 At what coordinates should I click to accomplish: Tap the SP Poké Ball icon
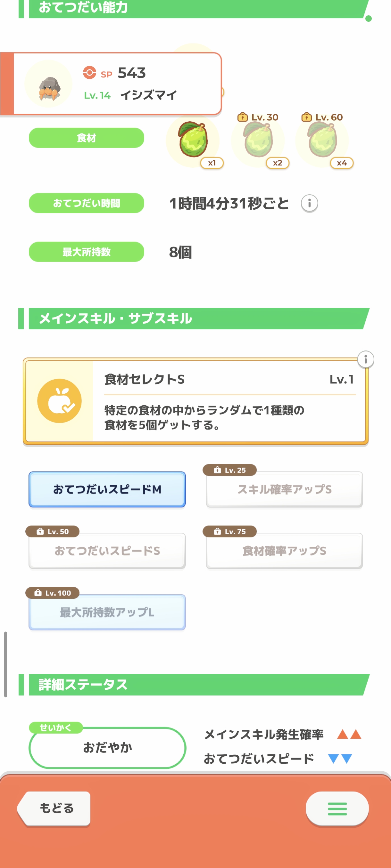pyautogui.click(x=89, y=73)
